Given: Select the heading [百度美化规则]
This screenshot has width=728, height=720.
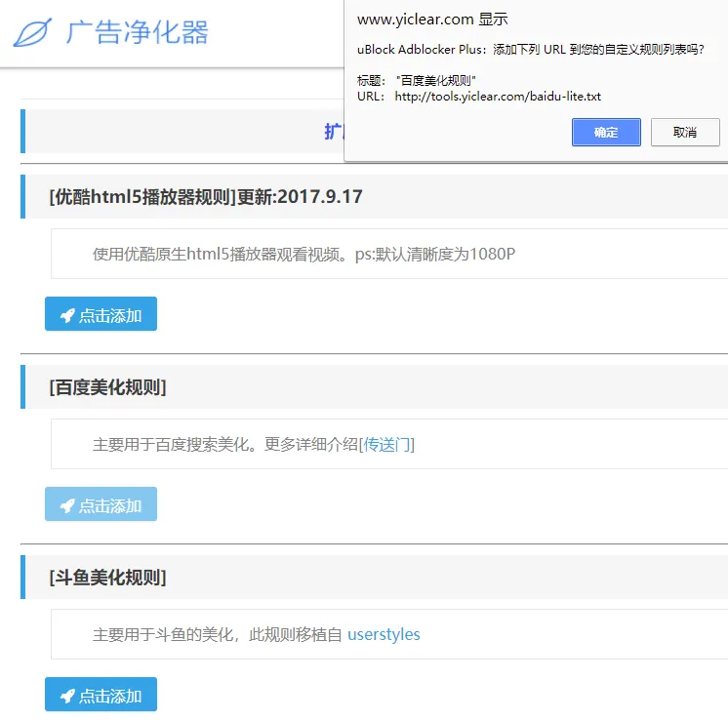Looking at the screenshot, I should pyautogui.click(x=107, y=387).
